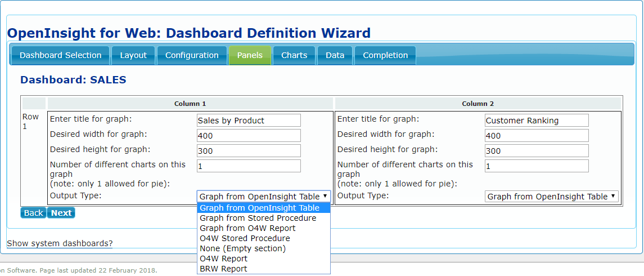Screen dimensions: 644x276
Task: Choose Graph from OpenInsight Table option
Action: tap(264, 208)
